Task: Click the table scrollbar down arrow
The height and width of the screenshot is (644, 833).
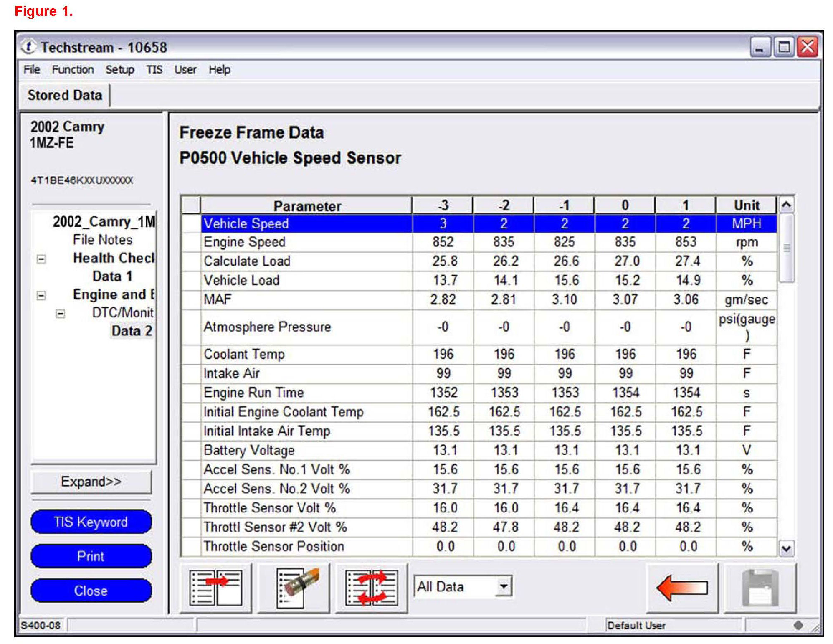Action: tap(786, 548)
